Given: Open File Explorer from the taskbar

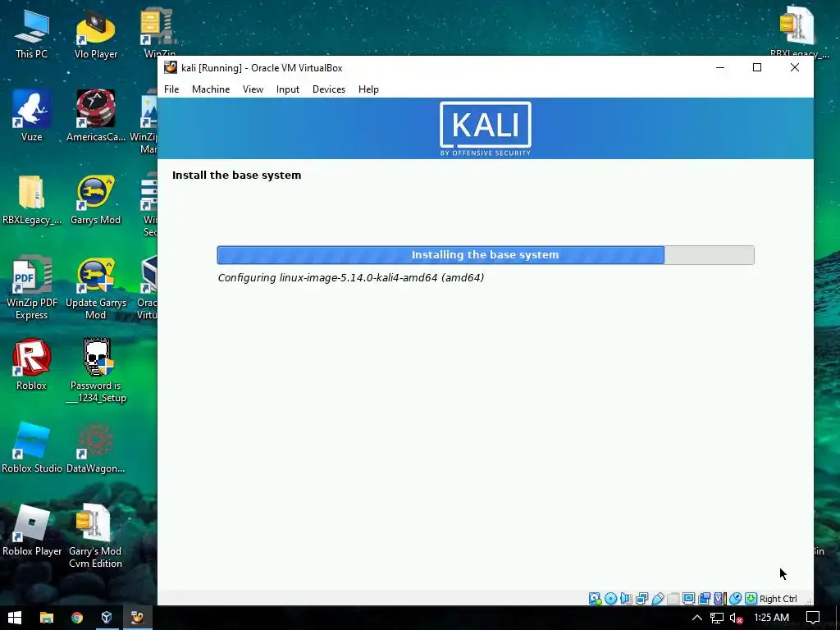Looking at the screenshot, I should (47, 618).
